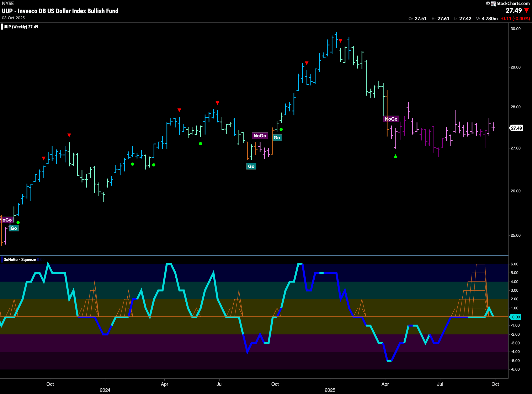The height and width of the screenshot is (394, 532).
Task: Click the high price value 27.61
Action: point(443,19)
